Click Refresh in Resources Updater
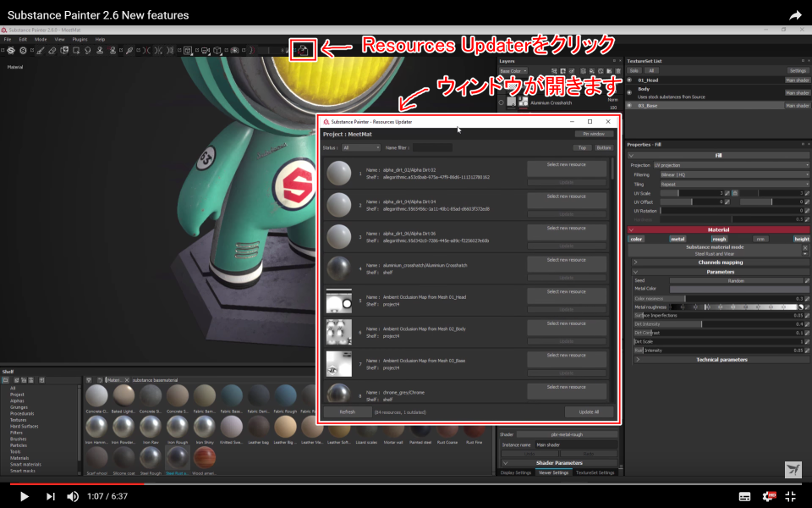812x508 pixels. 348,412
